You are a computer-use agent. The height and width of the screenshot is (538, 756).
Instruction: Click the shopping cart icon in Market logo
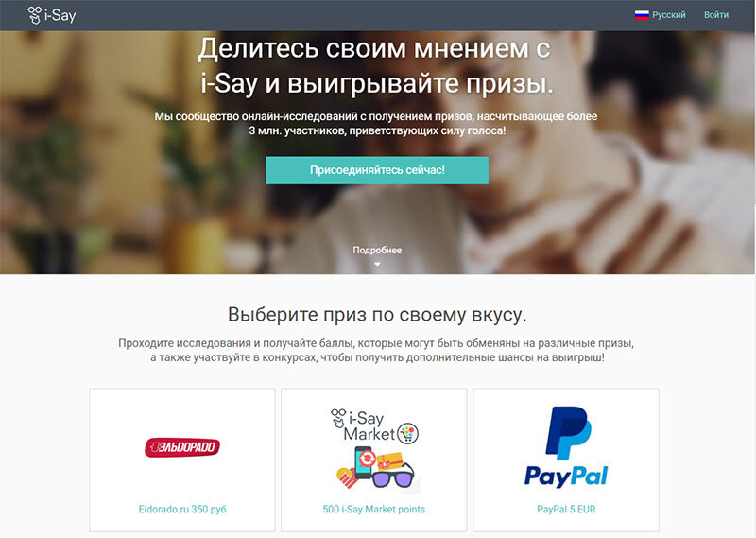408,433
